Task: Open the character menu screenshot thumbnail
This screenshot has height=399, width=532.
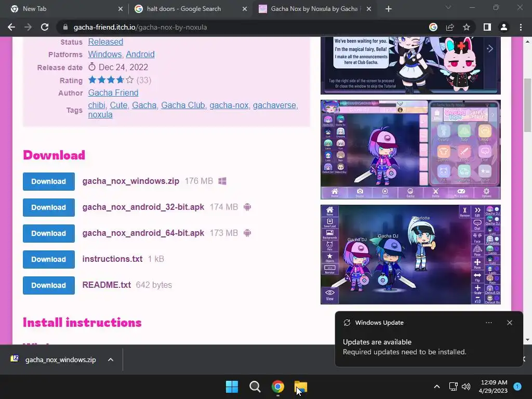Action: click(410, 150)
